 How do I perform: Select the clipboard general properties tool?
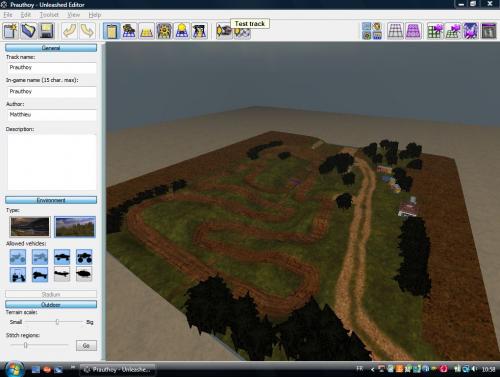click(x=111, y=31)
